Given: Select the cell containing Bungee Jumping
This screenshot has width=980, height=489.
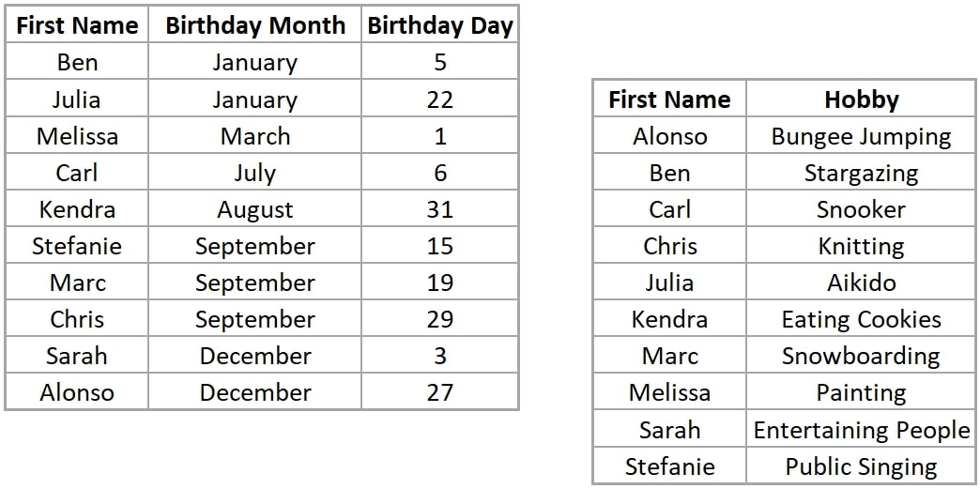Looking at the screenshot, I should [861, 136].
